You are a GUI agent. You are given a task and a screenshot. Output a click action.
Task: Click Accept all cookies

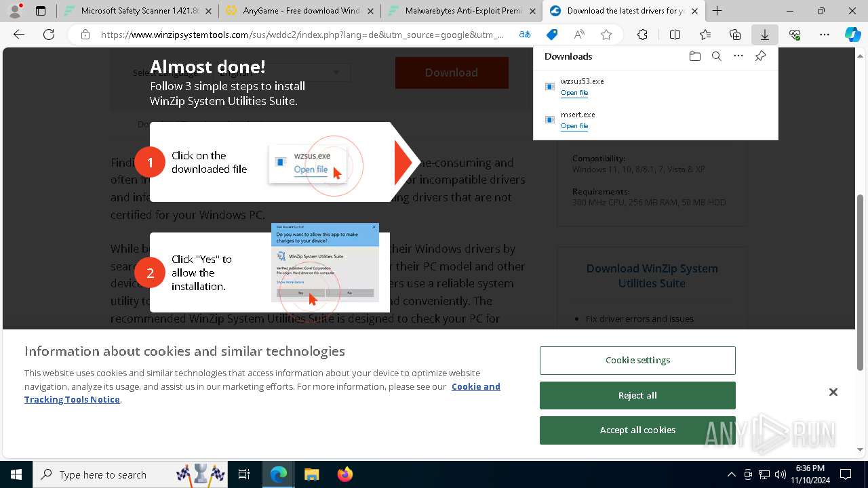pyautogui.click(x=637, y=430)
